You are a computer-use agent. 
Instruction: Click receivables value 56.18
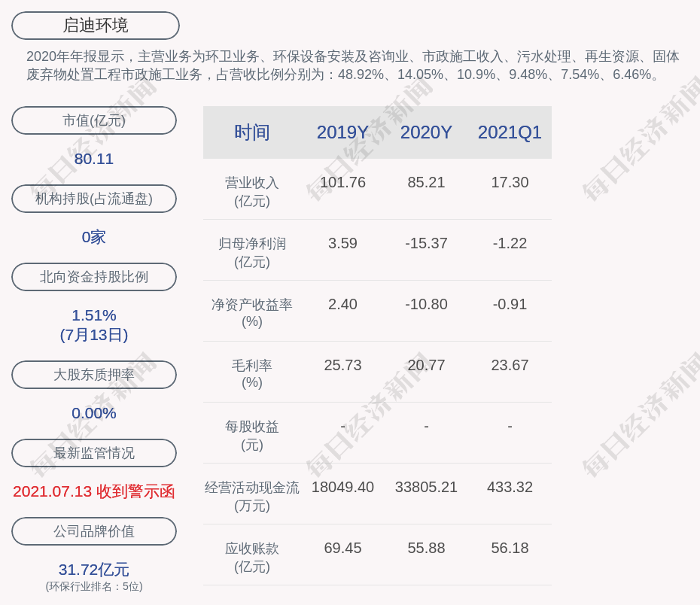pyautogui.click(x=510, y=549)
